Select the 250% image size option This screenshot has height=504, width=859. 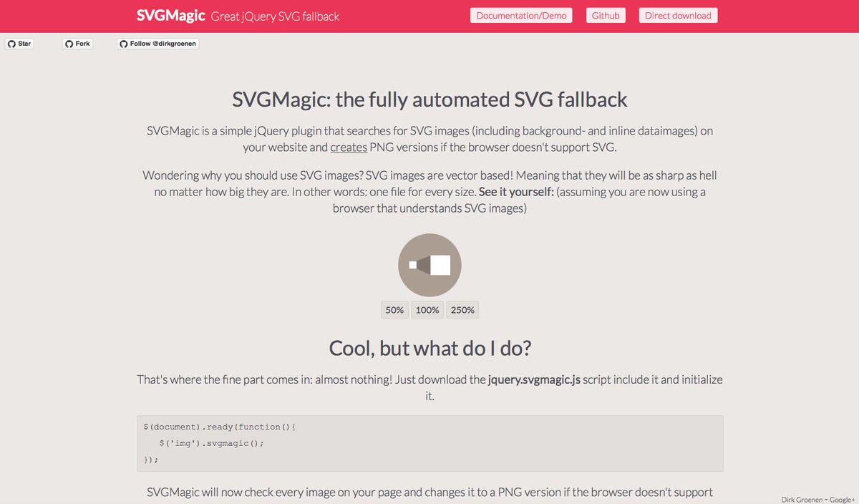462,309
